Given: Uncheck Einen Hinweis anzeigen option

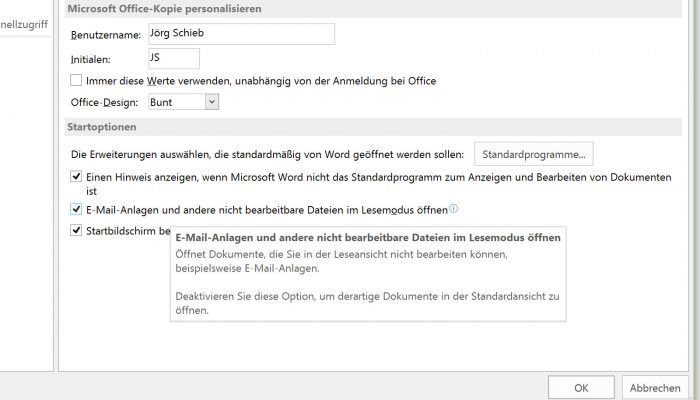Looking at the screenshot, I should pos(76,176).
